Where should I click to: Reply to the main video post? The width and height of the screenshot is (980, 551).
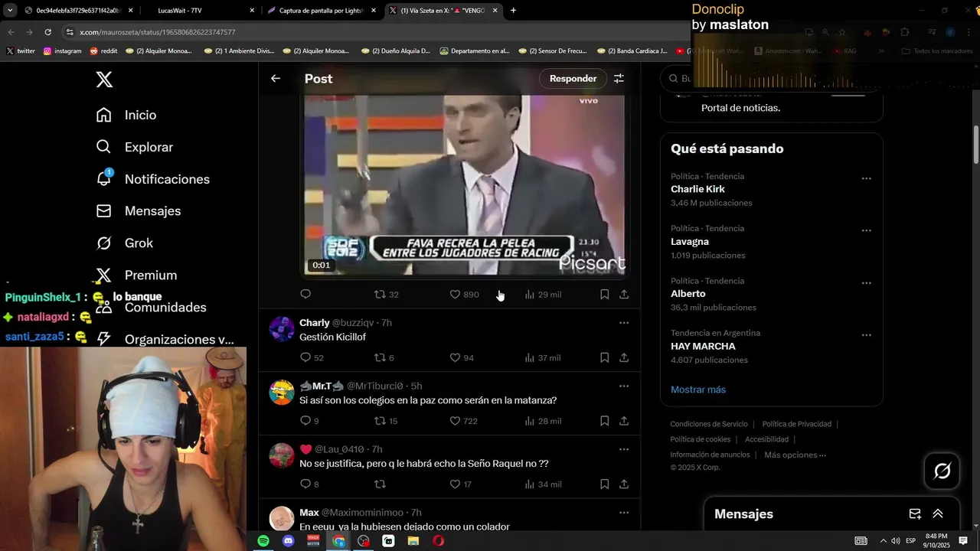point(305,294)
